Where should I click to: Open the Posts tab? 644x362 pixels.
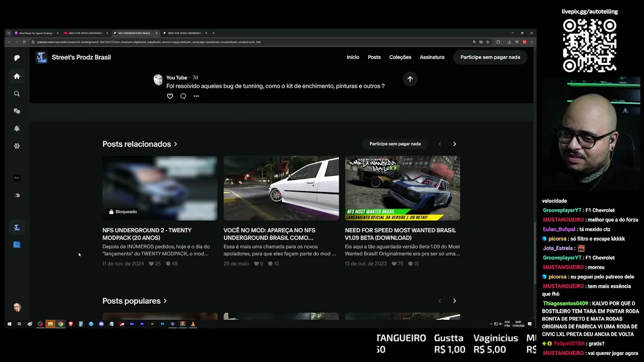(x=374, y=57)
